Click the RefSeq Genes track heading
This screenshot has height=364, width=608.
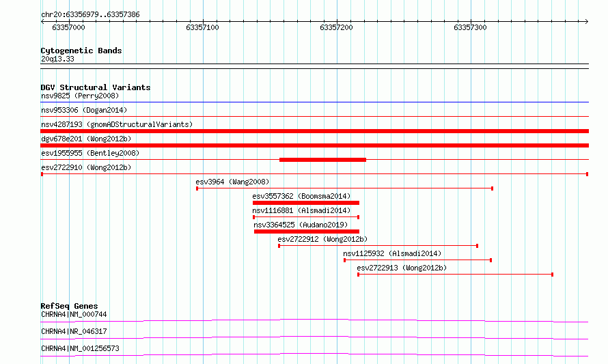[x=69, y=306]
